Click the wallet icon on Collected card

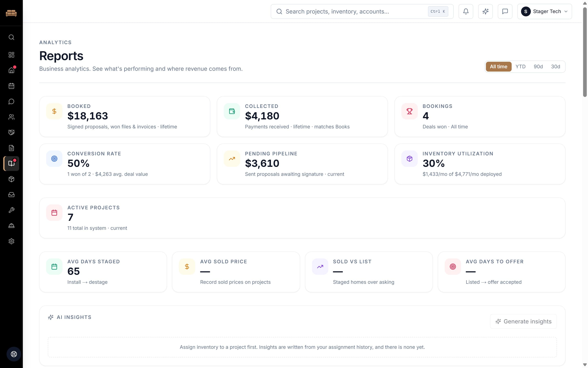[x=232, y=111]
